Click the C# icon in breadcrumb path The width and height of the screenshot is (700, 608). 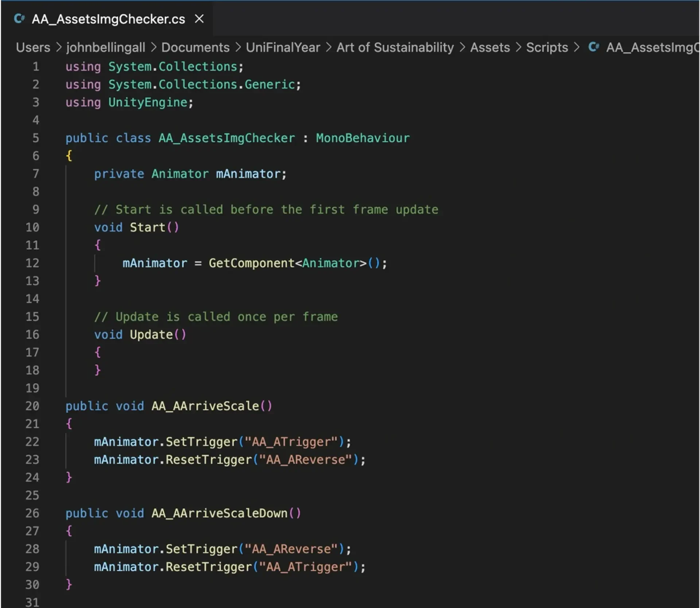pyautogui.click(x=594, y=47)
